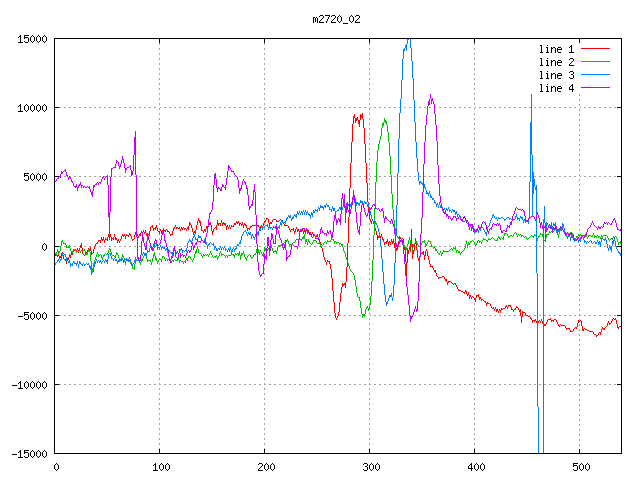Click the blue line 3 legend sample
This screenshot has height=480, width=640.
[595, 75]
